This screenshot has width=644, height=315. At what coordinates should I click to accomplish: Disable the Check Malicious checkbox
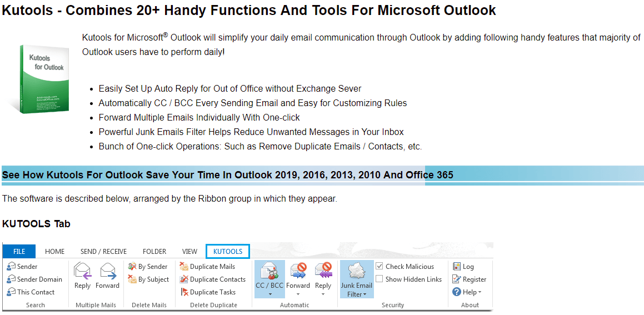380,267
